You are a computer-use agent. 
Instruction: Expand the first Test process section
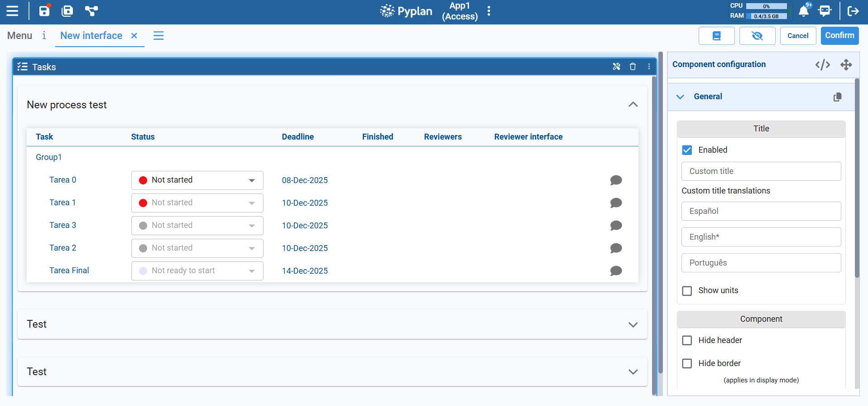click(x=633, y=324)
